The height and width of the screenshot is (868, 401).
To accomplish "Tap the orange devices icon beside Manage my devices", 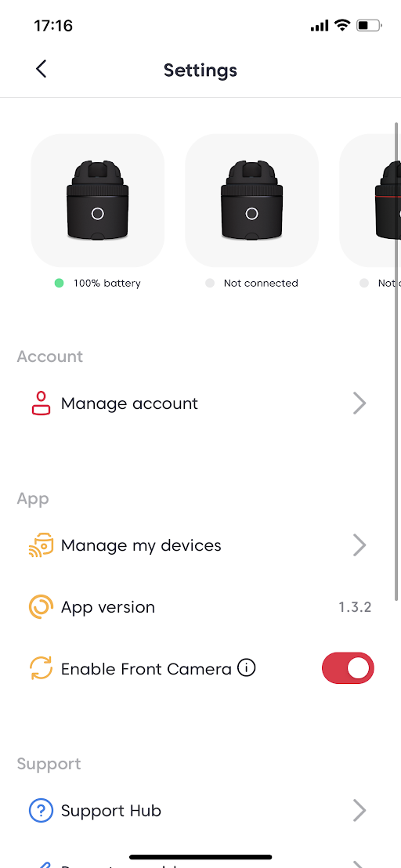I will 41,545.
